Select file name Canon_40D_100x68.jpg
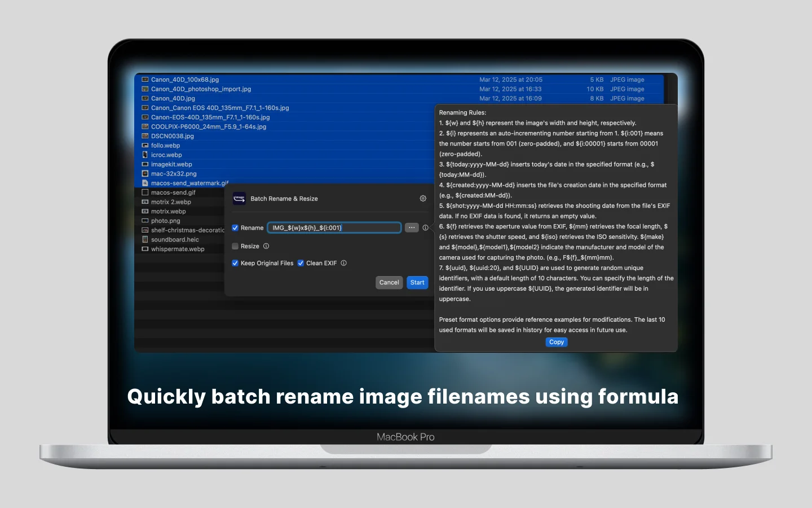This screenshot has height=508, width=812. click(185, 80)
